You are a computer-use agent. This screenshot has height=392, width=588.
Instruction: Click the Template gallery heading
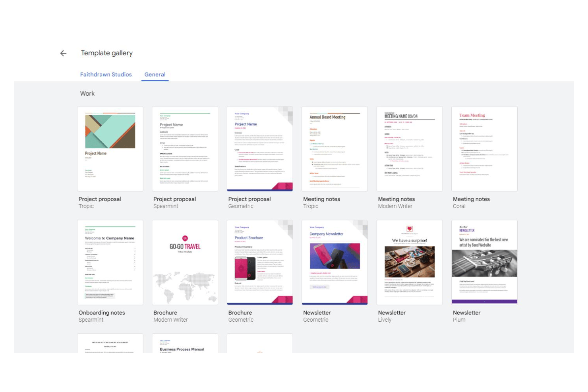(107, 53)
